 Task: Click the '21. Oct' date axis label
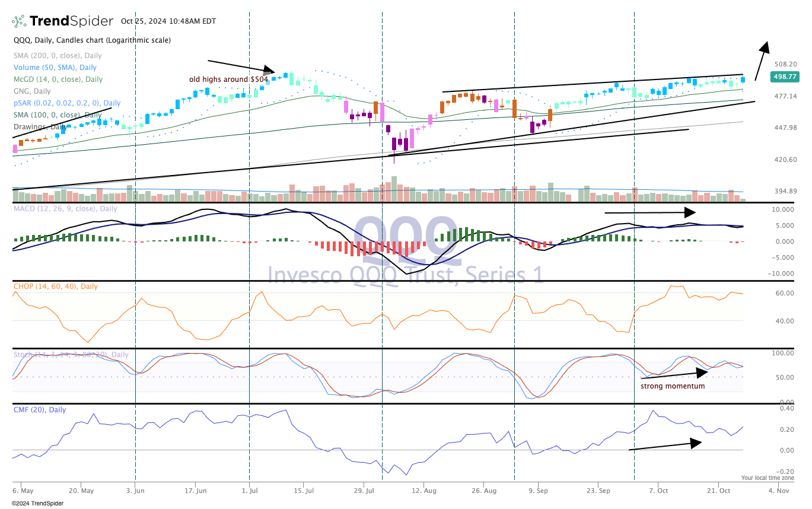(x=719, y=491)
